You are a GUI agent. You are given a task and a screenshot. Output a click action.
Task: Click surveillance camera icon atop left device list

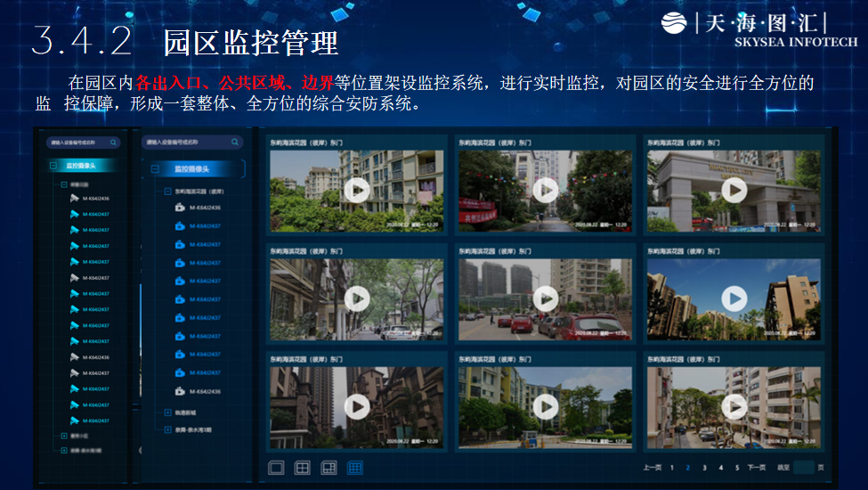tap(75, 198)
